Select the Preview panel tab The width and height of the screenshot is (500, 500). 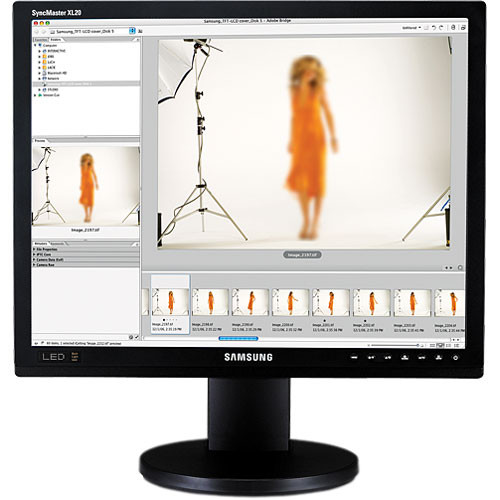[x=40, y=141]
